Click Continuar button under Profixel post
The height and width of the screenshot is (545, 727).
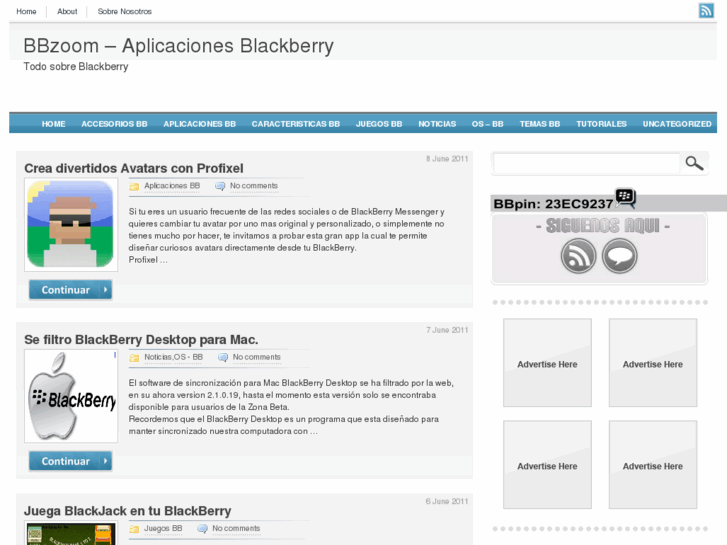(70, 290)
